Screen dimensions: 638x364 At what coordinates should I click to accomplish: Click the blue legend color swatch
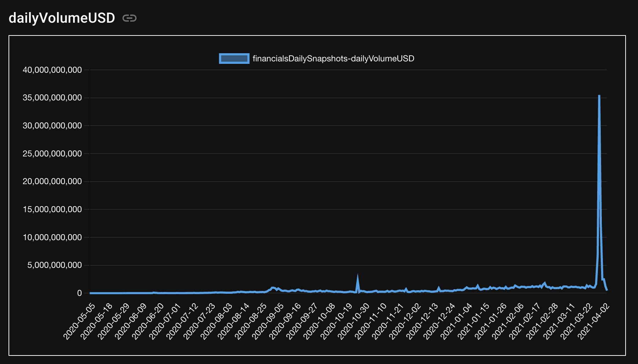tap(234, 59)
